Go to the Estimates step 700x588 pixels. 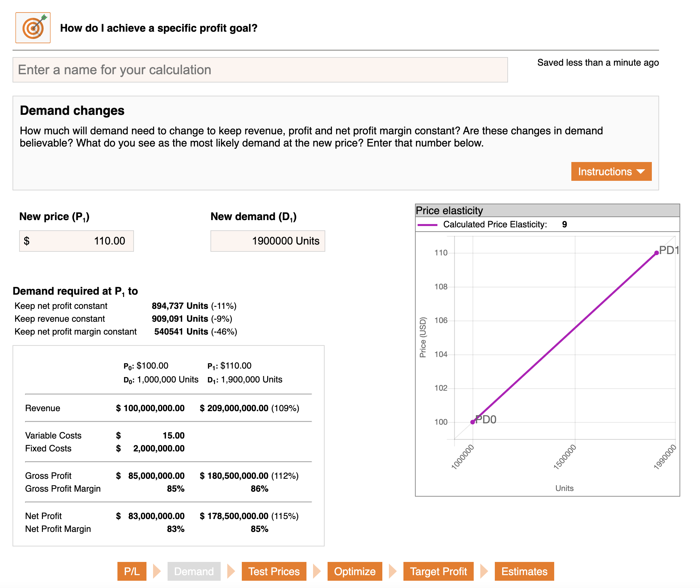point(524,571)
